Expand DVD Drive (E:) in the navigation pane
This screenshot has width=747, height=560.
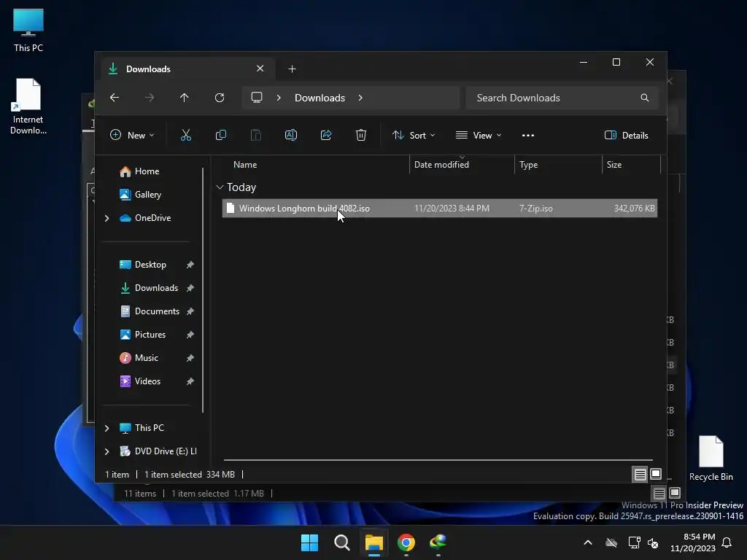107,451
